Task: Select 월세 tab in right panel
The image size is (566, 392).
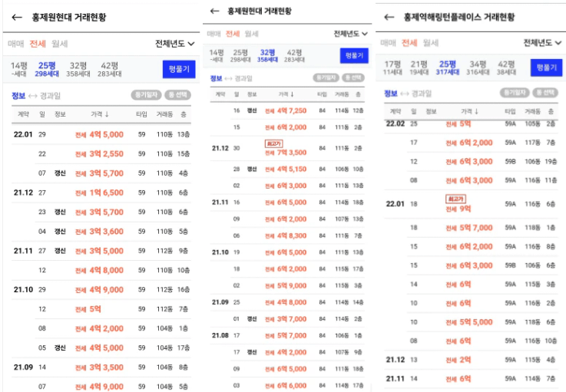Action: 431,43
